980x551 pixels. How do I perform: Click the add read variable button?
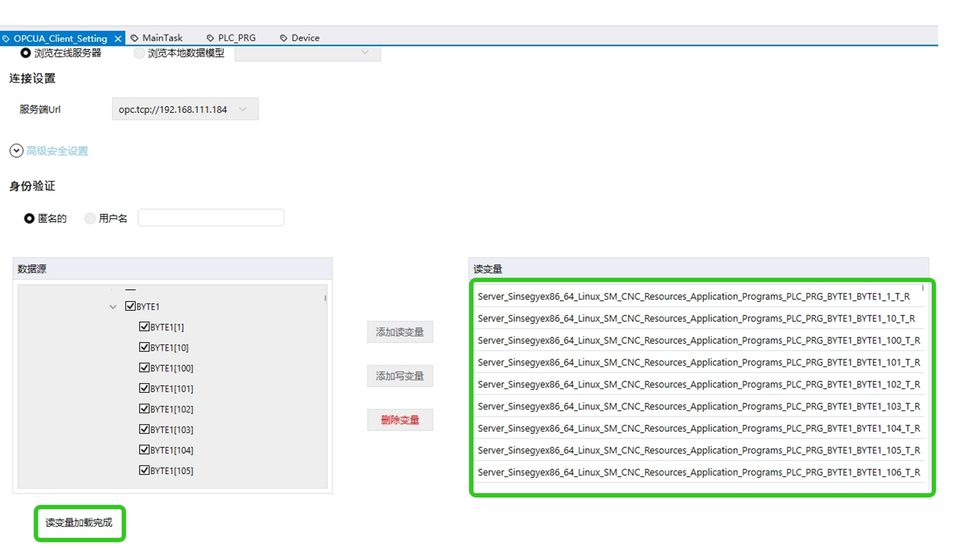[400, 332]
